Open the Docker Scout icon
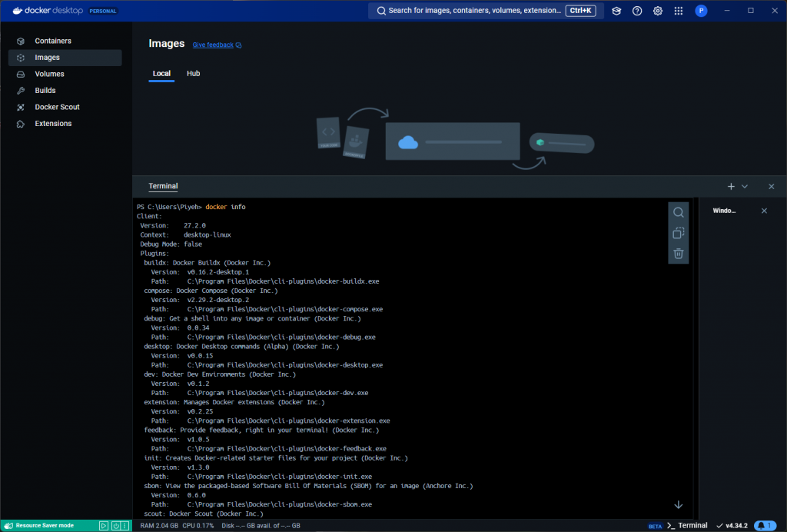This screenshot has height=532, width=787. tap(21, 108)
